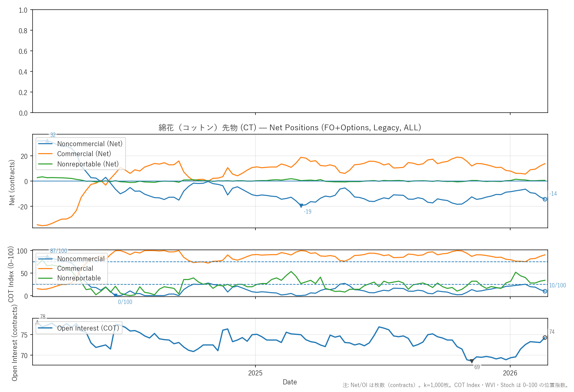Click the 2025 x-axis tick label

pyautogui.click(x=255, y=373)
